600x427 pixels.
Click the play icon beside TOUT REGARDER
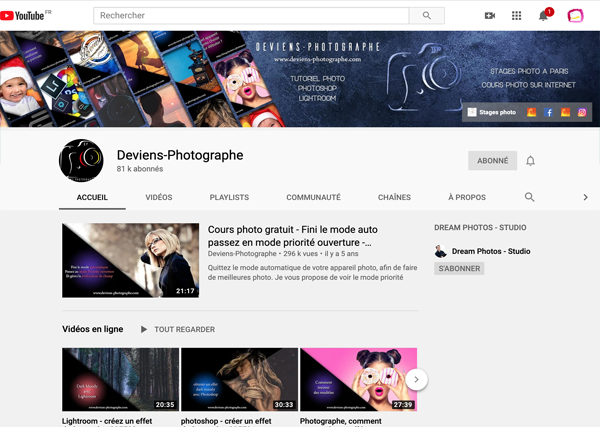pos(143,329)
